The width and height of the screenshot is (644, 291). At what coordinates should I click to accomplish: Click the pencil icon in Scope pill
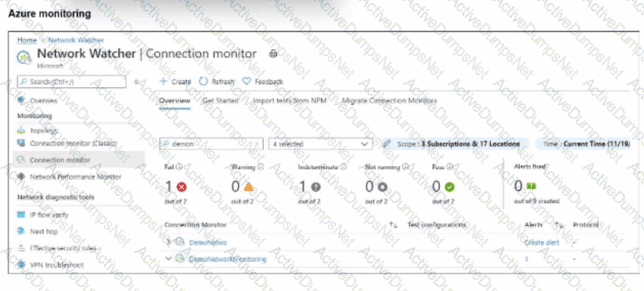coord(386,144)
